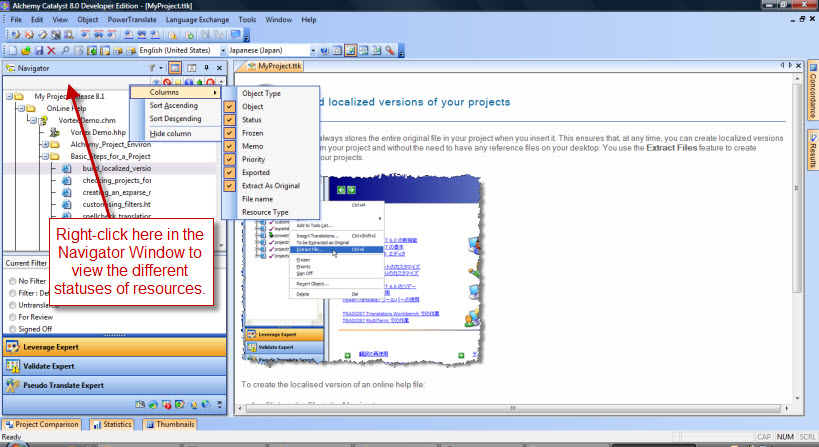Click the Validate Expert warning icon

click(x=13, y=366)
